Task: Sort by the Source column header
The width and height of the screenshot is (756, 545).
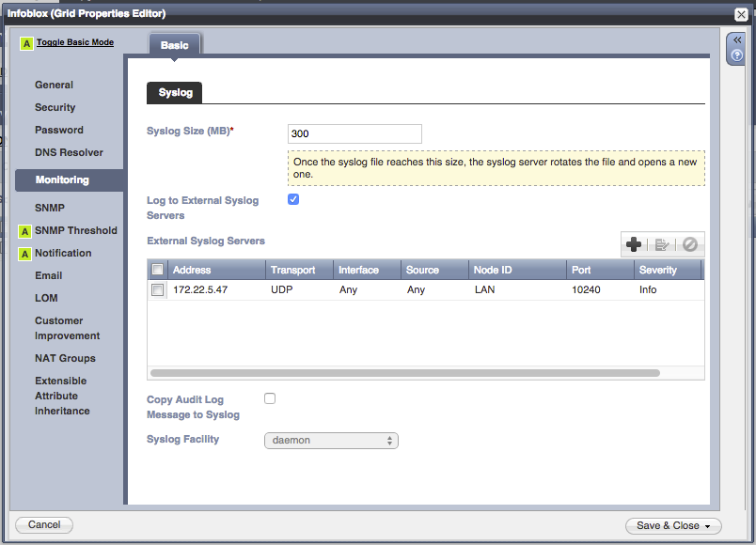Action: 434,270
